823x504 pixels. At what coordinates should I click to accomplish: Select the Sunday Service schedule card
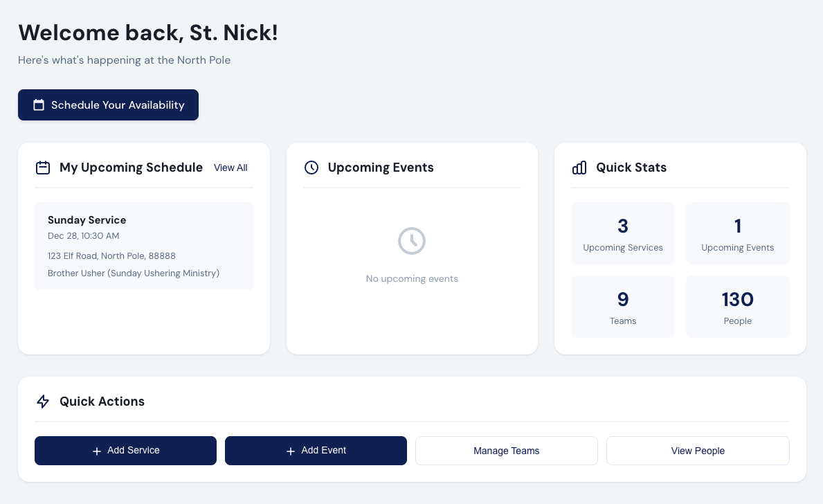point(143,246)
